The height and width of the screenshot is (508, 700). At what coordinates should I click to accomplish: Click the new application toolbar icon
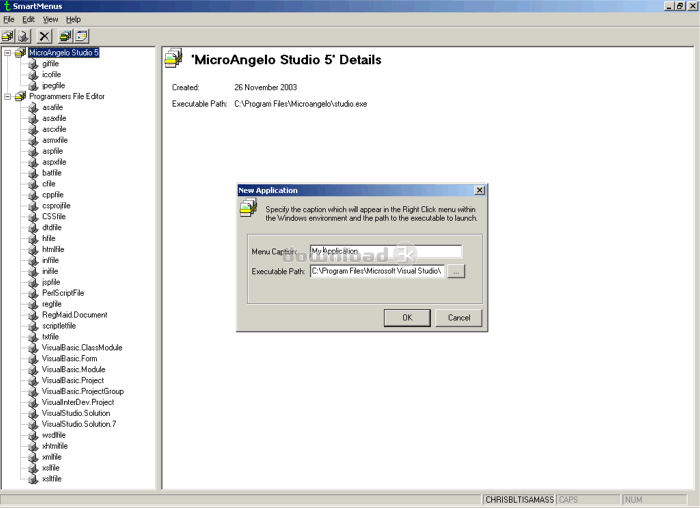point(8,36)
